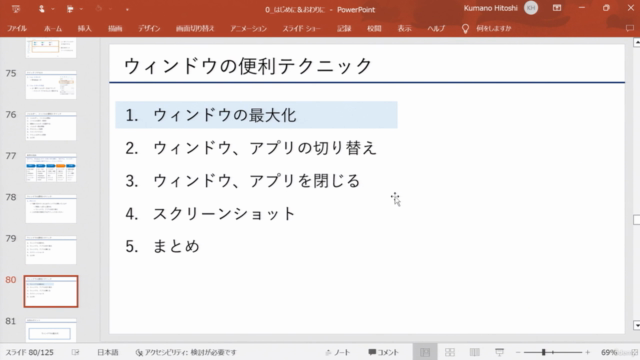The width and height of the screenshot is (640, 360).
Task: Select slide 80 thumbnail
Action: pyautogui.click(x=51, y=291)
